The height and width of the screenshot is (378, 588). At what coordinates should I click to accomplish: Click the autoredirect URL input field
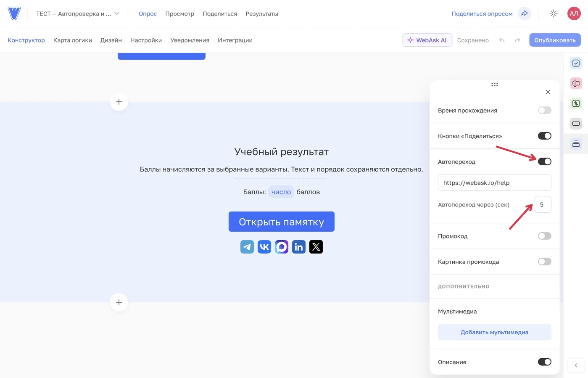coord(495,182)
